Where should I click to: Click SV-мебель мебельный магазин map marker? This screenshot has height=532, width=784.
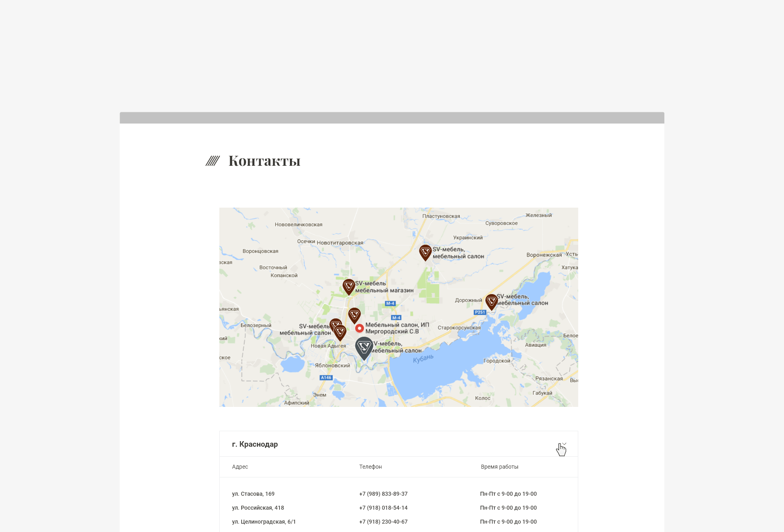tap(349, 287)
